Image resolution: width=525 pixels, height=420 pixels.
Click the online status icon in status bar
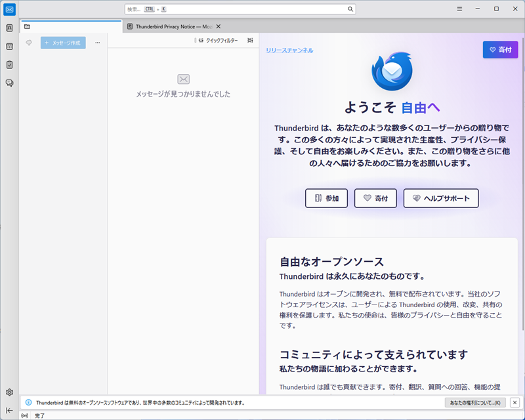point(25,415)
